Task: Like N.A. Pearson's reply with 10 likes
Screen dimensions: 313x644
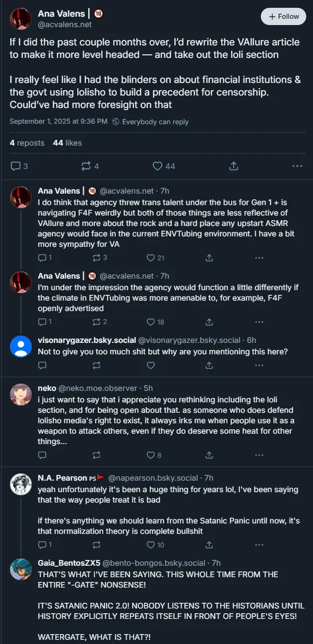Action: coord(151,545)
